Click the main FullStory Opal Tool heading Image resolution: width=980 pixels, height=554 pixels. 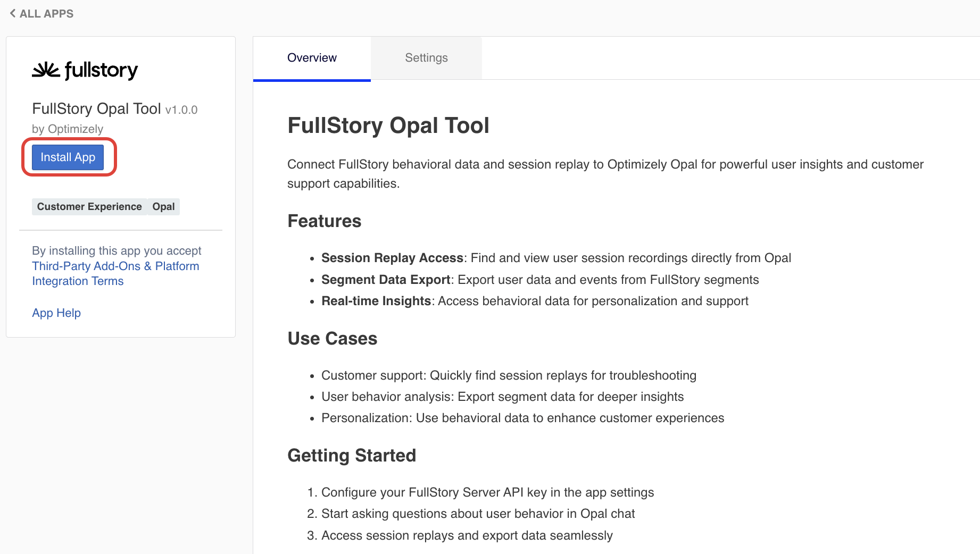388,126
